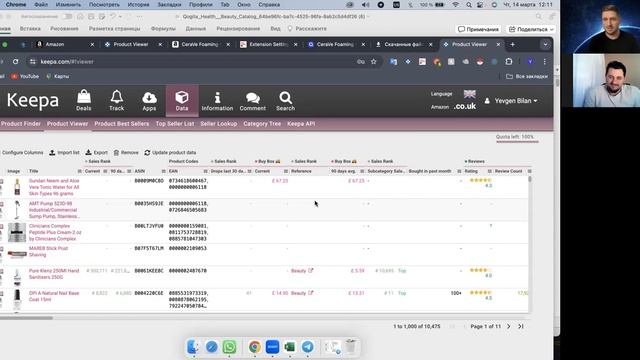
Task: Open Excel in the Dock
Action: [x=290, y=347]
